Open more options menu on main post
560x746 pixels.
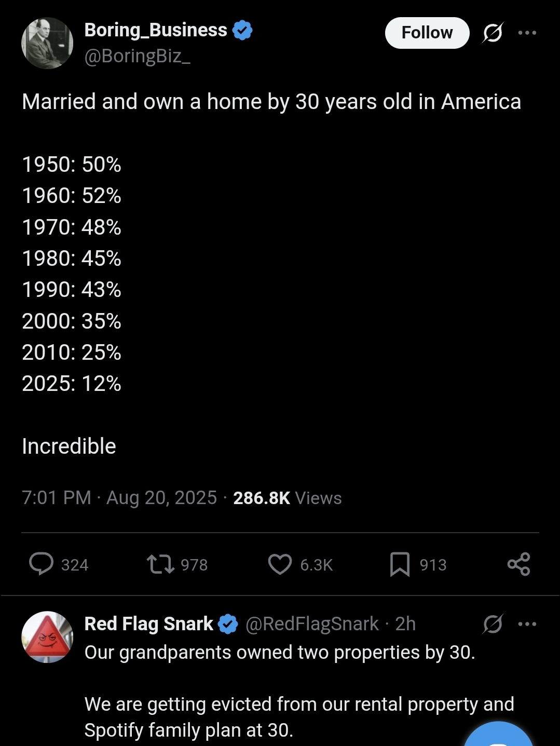pos(527,33)
